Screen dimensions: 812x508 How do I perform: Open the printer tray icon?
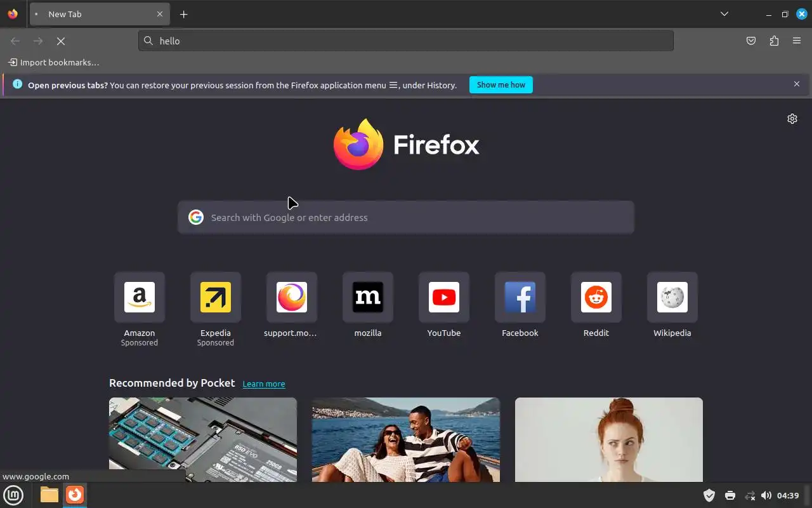[730, 495]
